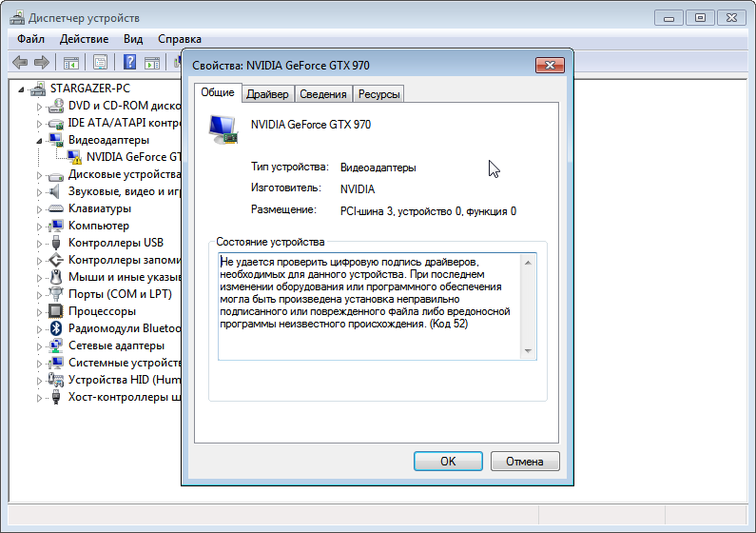Image resolution: width=756 pixels, height=533 pixels.
Task: Select the Процессоры tree row
Action: (x=102, y=311)
